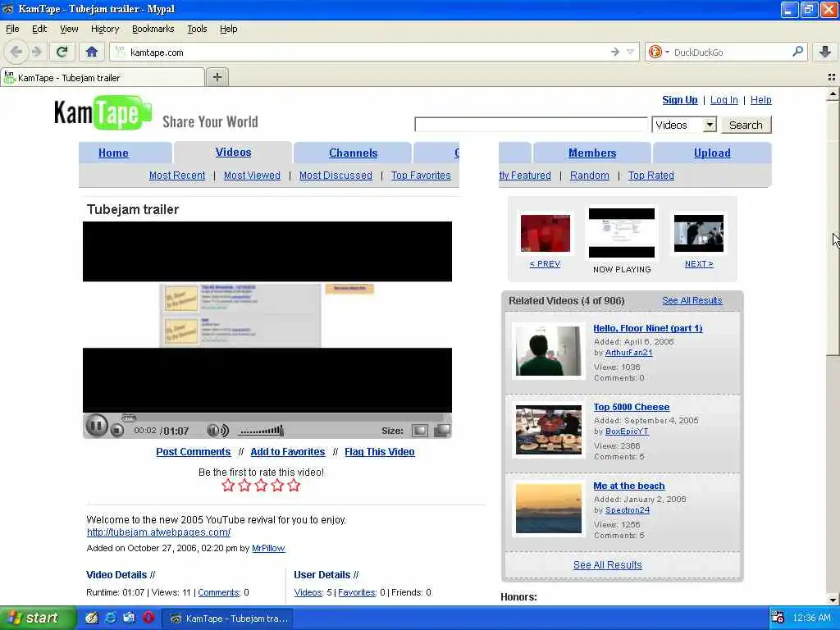Click the Opera quick launch icon
840x630 pixels.
pyautogui.click(x=148, y=618)
